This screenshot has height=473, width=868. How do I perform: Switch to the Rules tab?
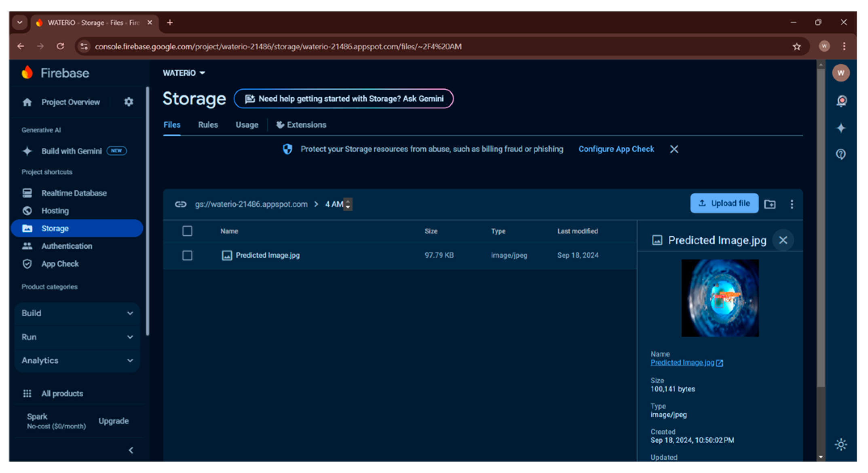(x=208, y=125)
